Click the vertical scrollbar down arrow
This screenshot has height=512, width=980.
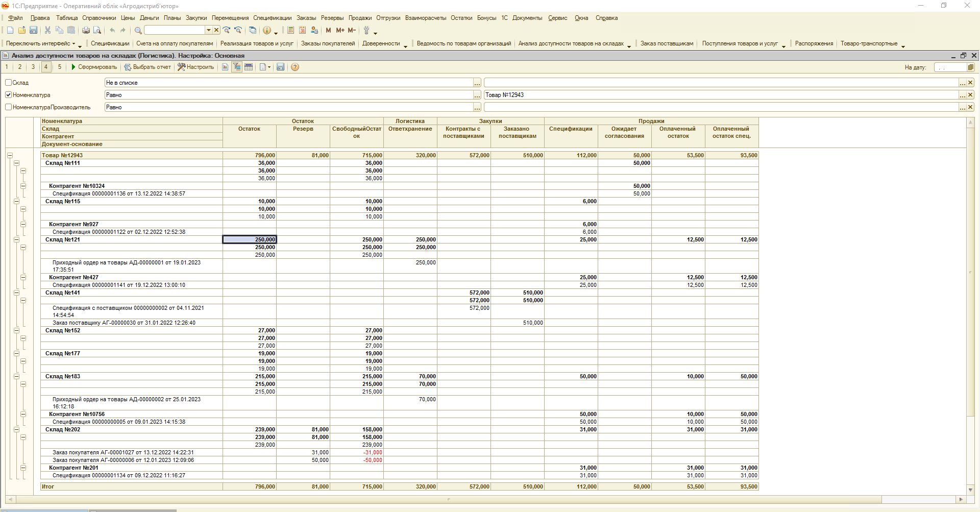(970, 490)
